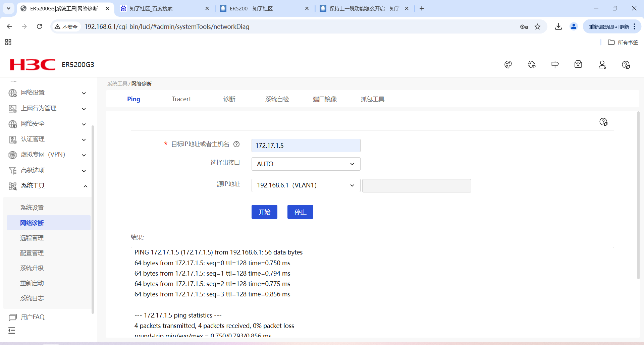Viewport: 644px width, 345px height.
Task: Click the signpost wizard icon in header
Action: point(555,65)
